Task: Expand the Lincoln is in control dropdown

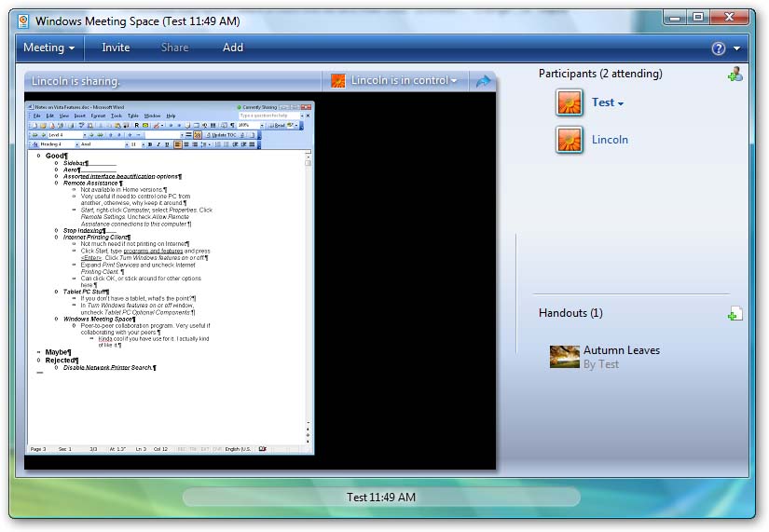Action: tap(405, 81)
